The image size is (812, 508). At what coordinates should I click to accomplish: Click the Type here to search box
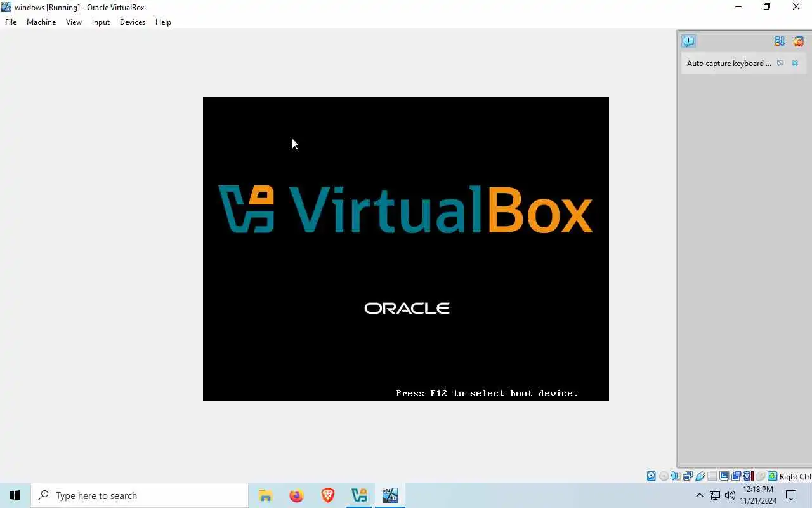coord(140,495)
